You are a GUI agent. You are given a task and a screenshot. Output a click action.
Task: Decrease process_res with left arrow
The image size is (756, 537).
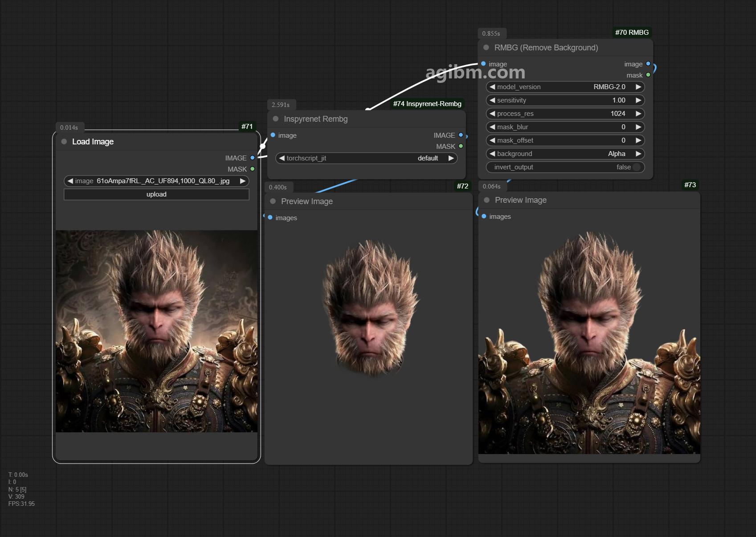point(492,114)
